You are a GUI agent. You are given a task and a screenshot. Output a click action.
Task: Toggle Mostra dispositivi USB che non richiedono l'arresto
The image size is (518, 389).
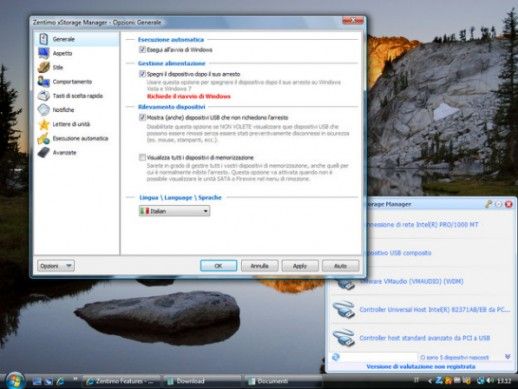click(142, 117)
